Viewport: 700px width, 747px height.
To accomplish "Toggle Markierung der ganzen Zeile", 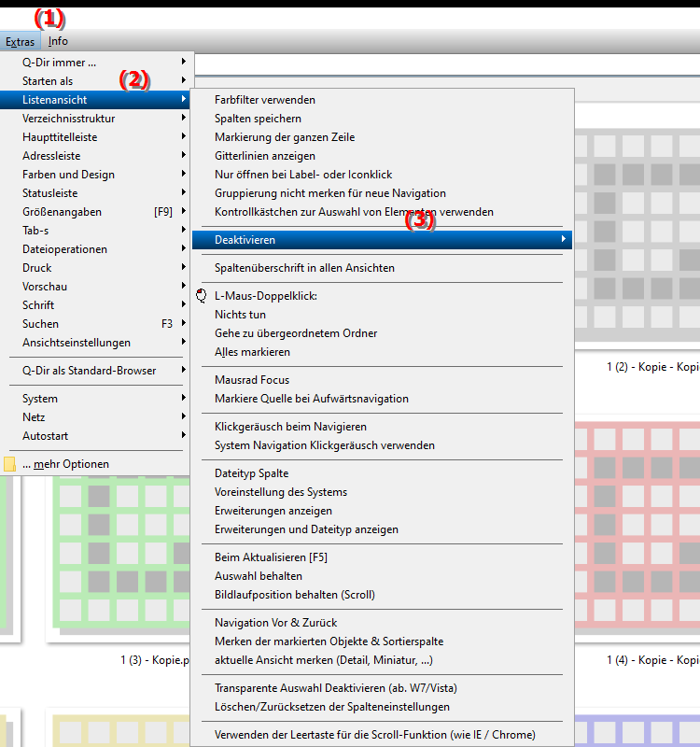I will [382, 137].
